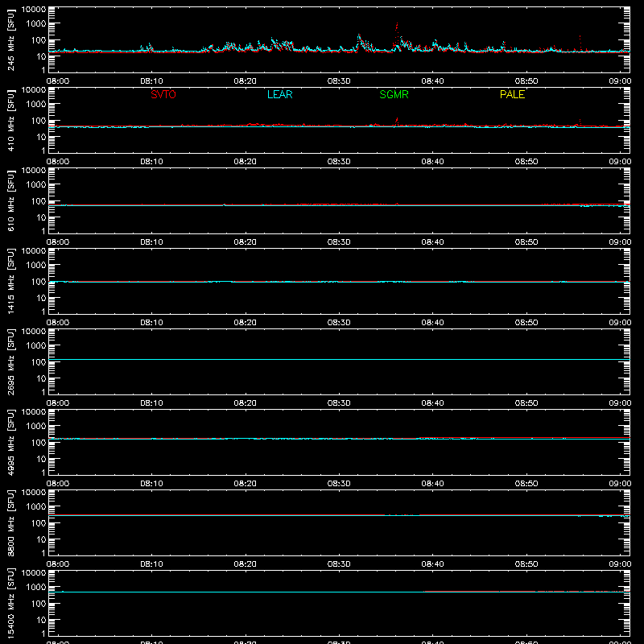
Task: Click '08:00' under the 245 MHz plot
Action: pos(58,81)
